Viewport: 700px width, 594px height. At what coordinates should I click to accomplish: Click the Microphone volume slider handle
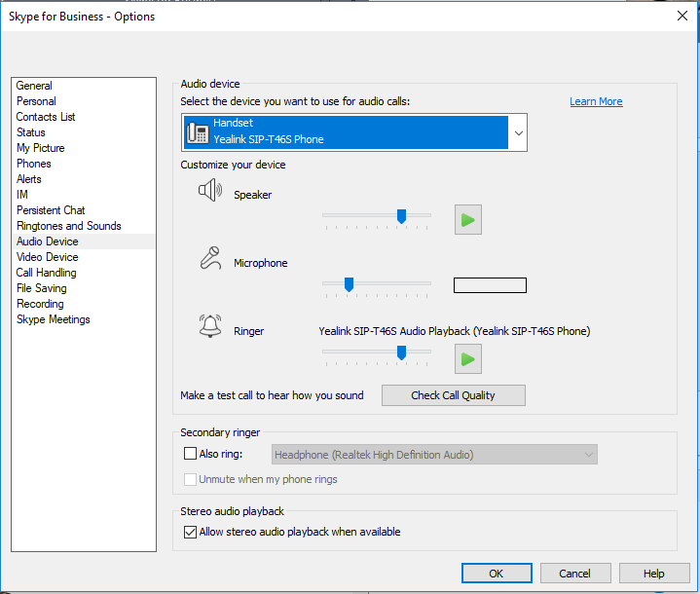tap(349, 284)
